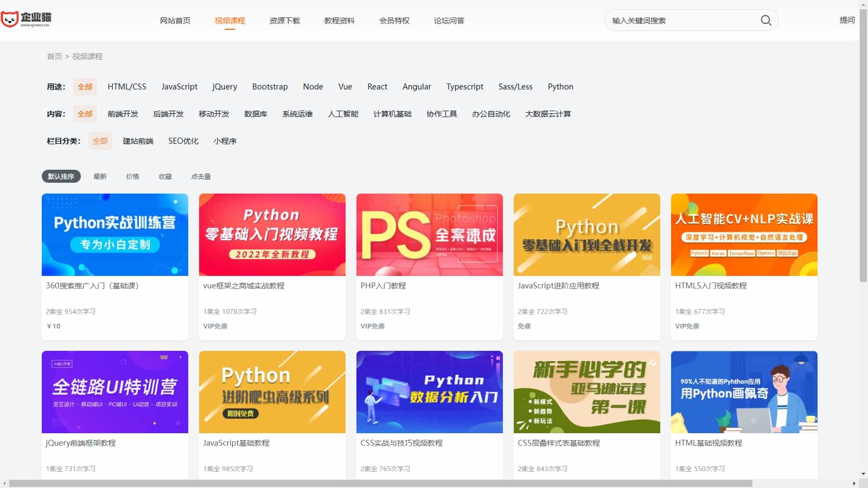Go to 资源下载 in the navigation

(284, 21)
